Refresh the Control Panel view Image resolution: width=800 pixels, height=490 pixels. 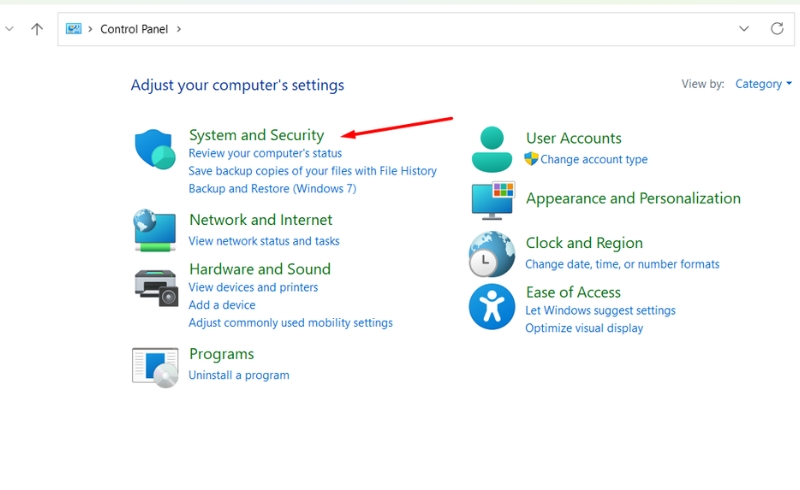(x=777, y=29)
